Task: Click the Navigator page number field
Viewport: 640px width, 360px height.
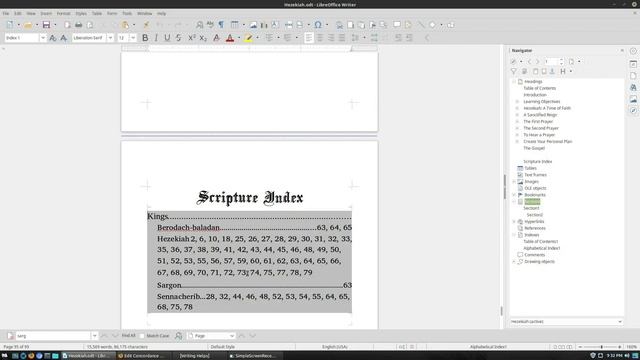Action: tap(551, 62)
